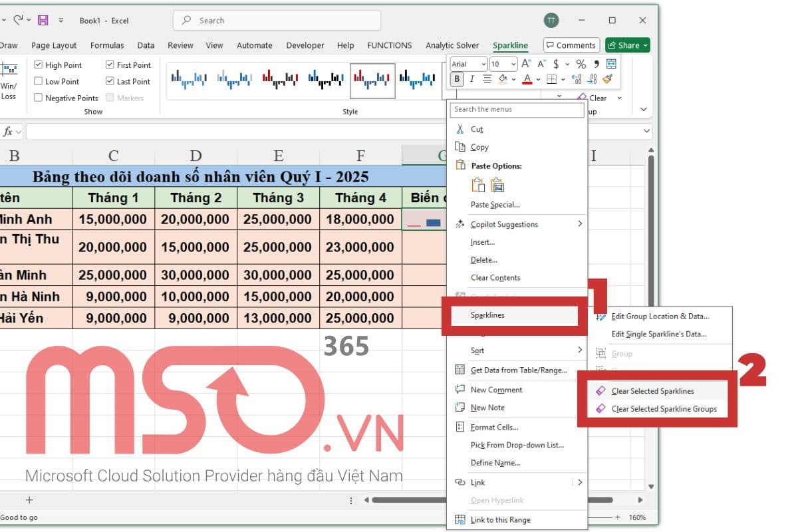Click the zoom in plus icon in status bar
Viewport: 798px width, 532px height.
[618, 517]
